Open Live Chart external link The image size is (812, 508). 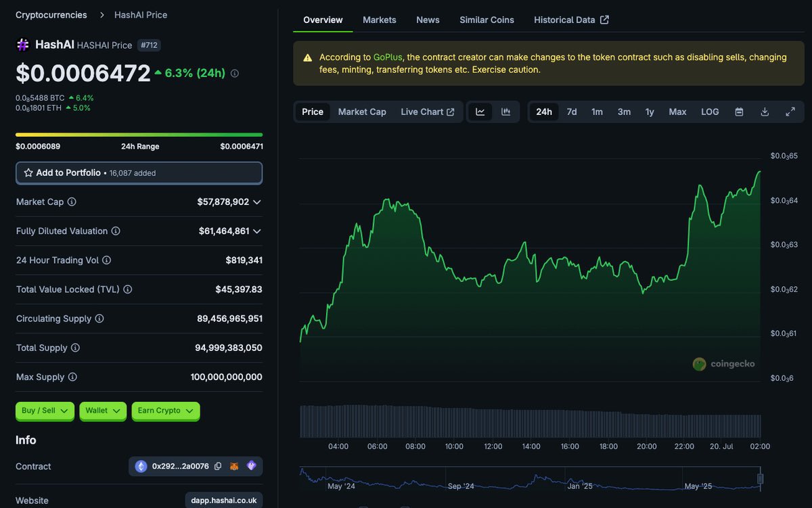point(428,112)
